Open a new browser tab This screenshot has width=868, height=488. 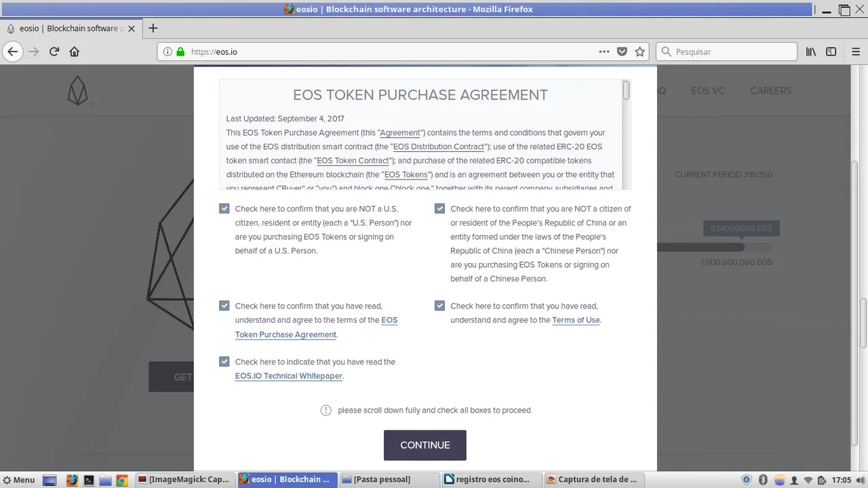(153, 28)
